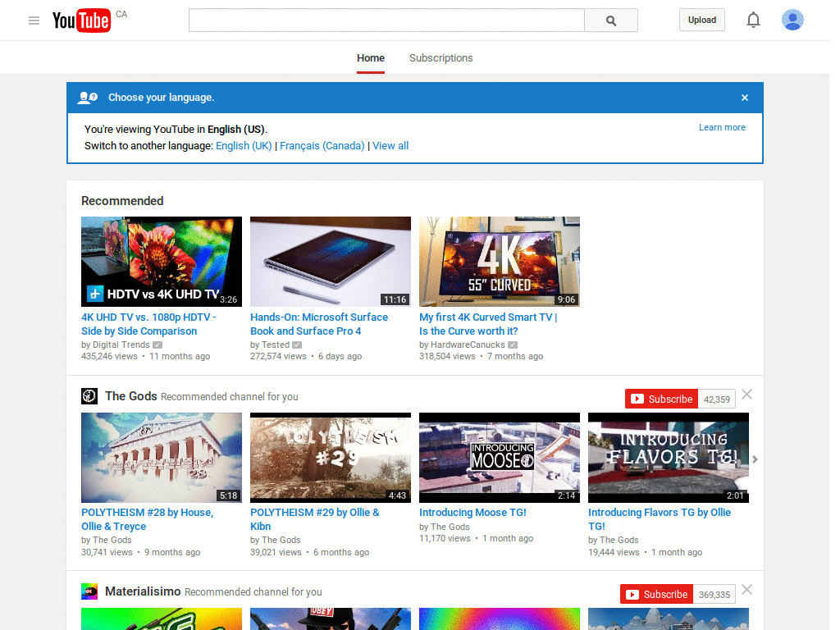Image resolution: width=840 pixels, height=630 pixels.
Task: Play Introducing Moose thumbnail
Action: click(500, 458)
